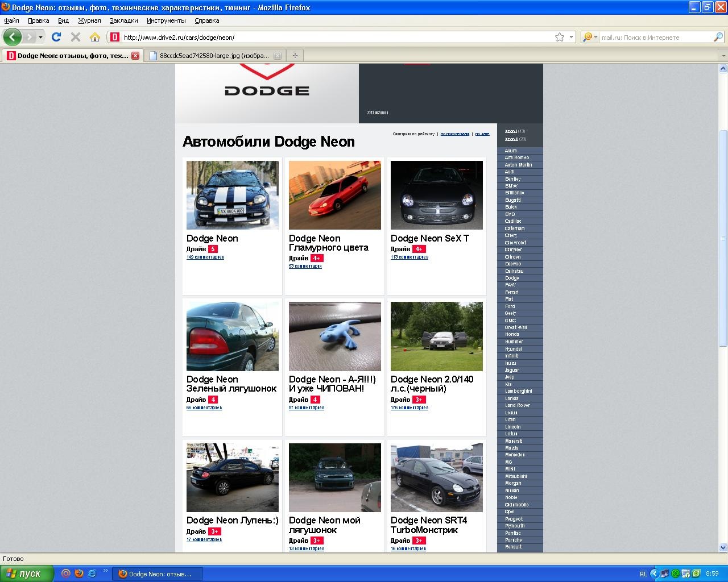Open the Инструменты menu
Screen dimensions: 728x582
(x=166, y=20)
